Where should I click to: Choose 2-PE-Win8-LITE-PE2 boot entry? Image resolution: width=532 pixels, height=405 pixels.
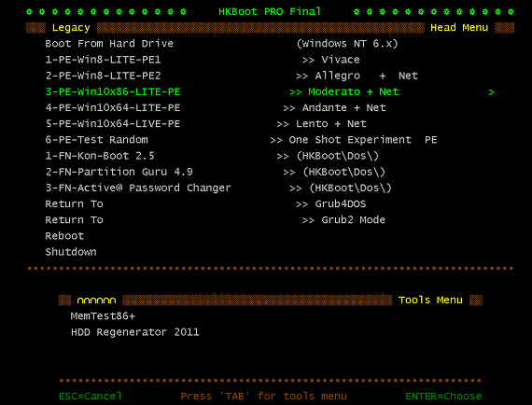point(104,76)
